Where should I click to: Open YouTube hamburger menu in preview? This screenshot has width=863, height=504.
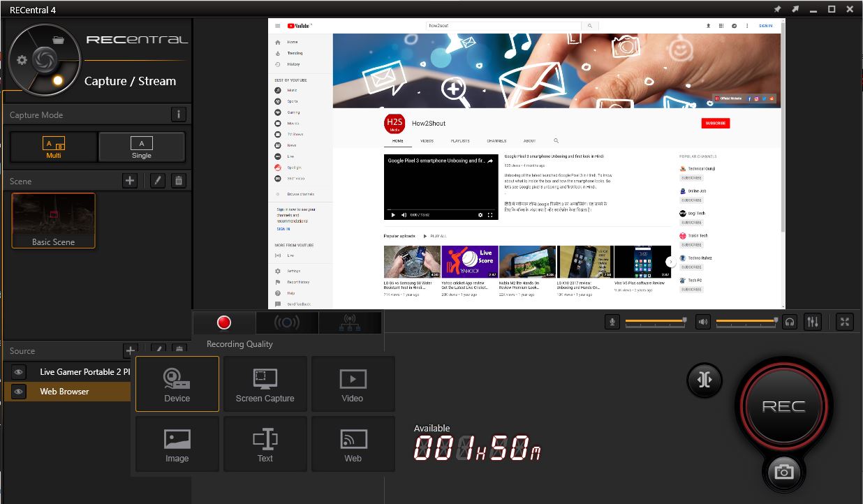278,26
